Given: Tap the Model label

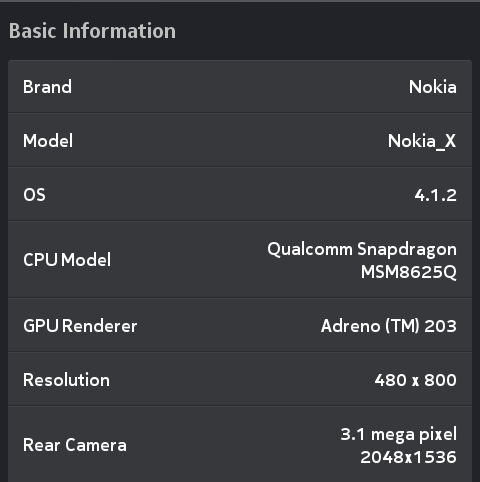Looking at the screenshot, I should coord(48,141).
